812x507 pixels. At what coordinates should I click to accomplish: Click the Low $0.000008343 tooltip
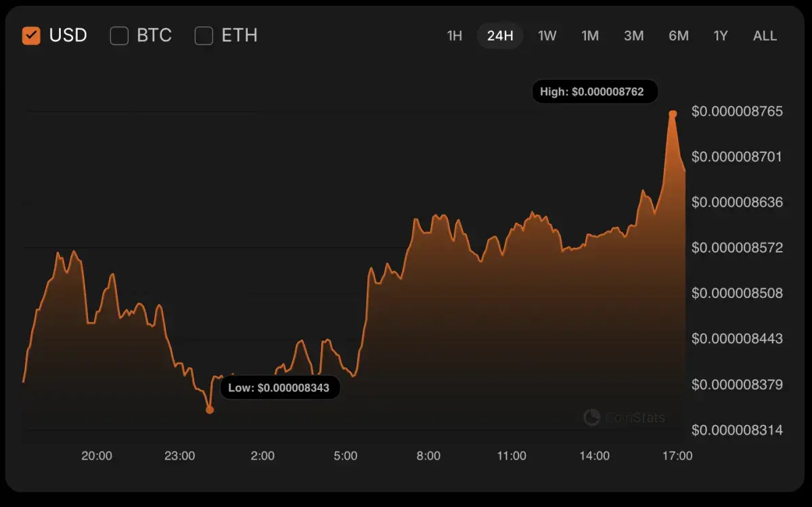click(279, 387)
